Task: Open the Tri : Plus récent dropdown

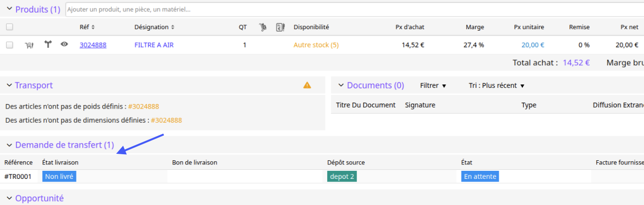Action: point(497,86)
